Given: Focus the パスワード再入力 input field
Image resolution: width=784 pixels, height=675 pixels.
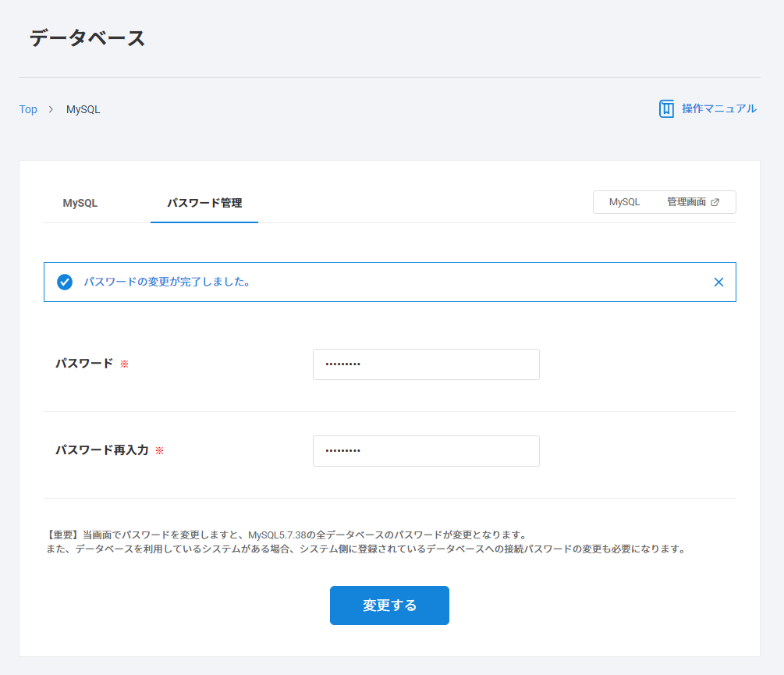Looking at the screenshot, I should coord(426,451).
